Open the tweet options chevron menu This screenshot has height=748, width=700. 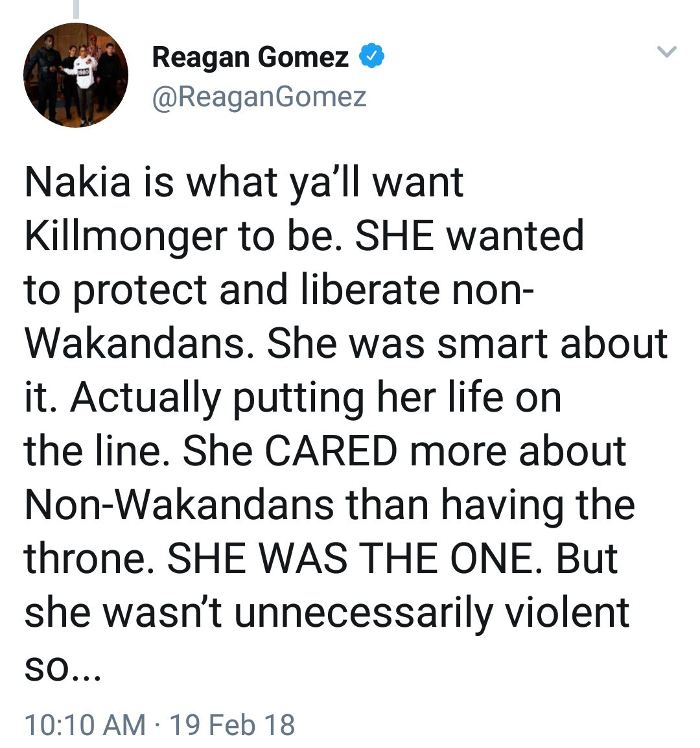[667, 52]
